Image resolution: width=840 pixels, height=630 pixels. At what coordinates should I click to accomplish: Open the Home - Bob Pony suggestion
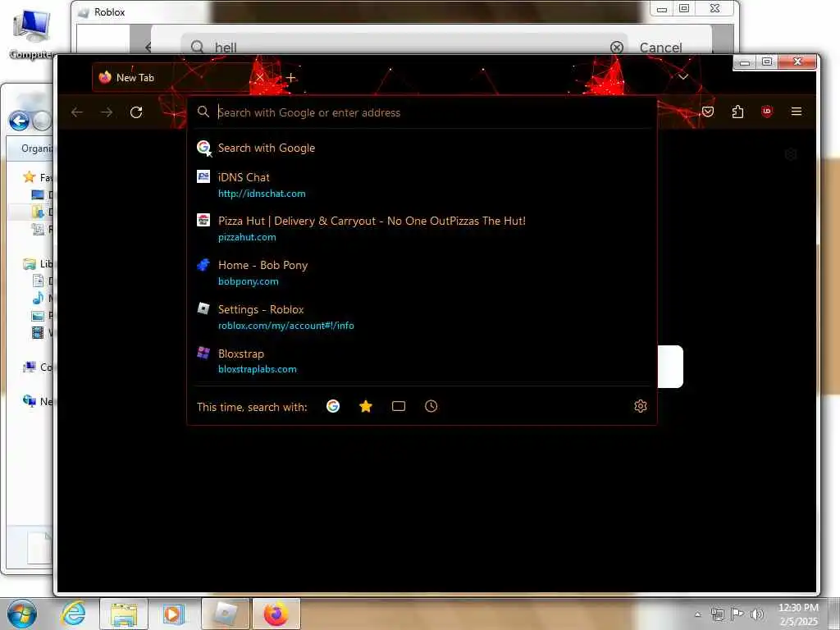coord(422,272)
